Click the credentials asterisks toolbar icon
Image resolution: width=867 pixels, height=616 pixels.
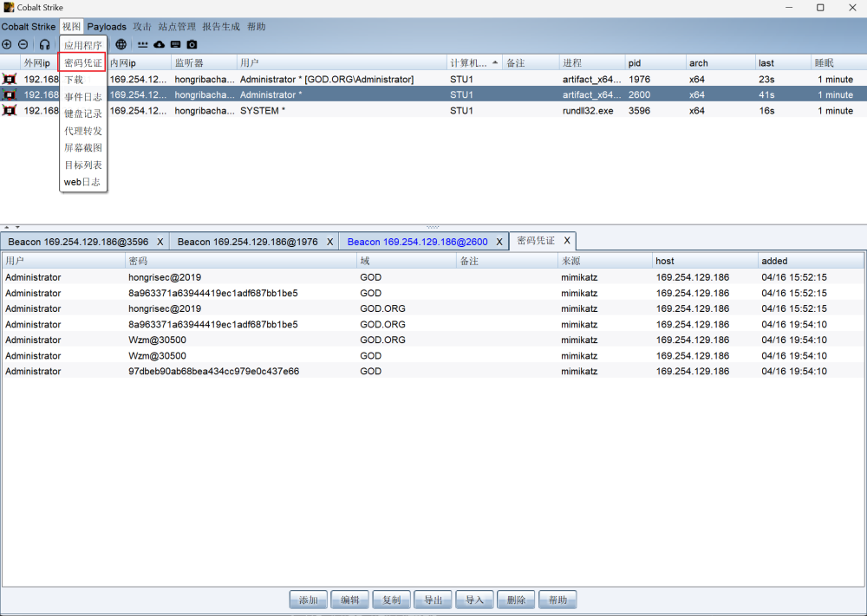[x=142, y=44]
